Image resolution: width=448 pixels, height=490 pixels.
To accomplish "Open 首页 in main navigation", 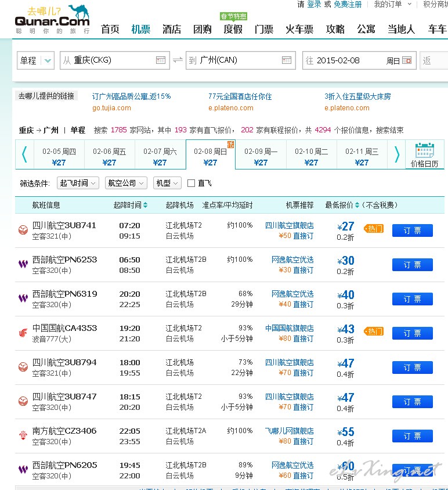I will pyautogui.click(x=110, y=30).
